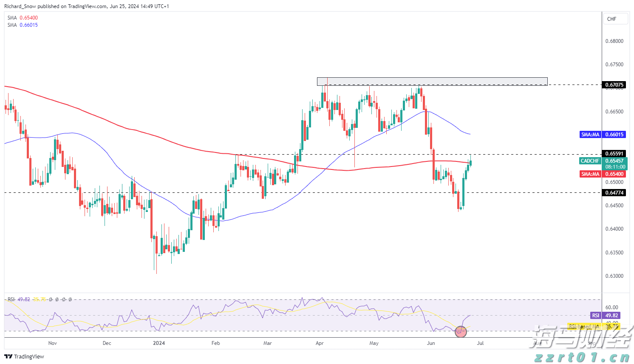Click the 0.67500 price axis label

click(x=614, y=65)
